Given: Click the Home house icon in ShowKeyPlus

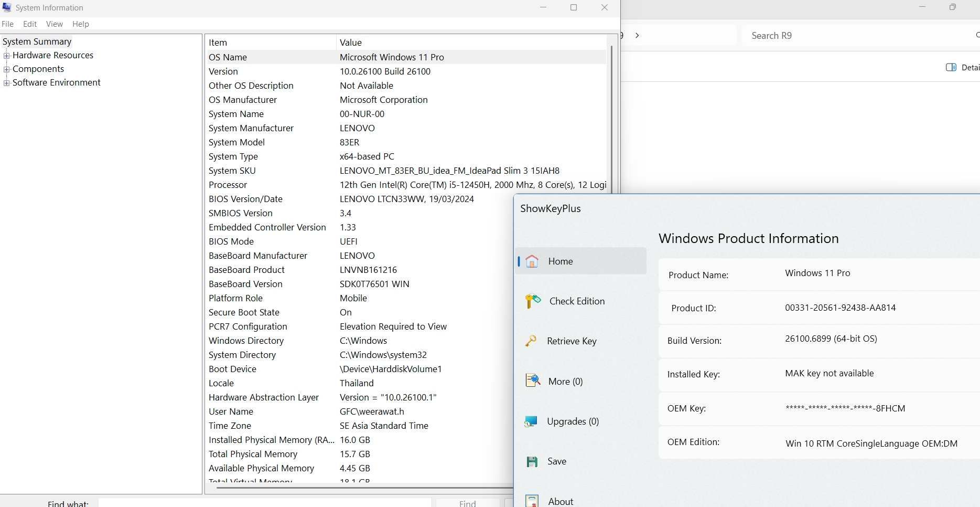Looking at the screenshot, I should [x=532, y=261].
